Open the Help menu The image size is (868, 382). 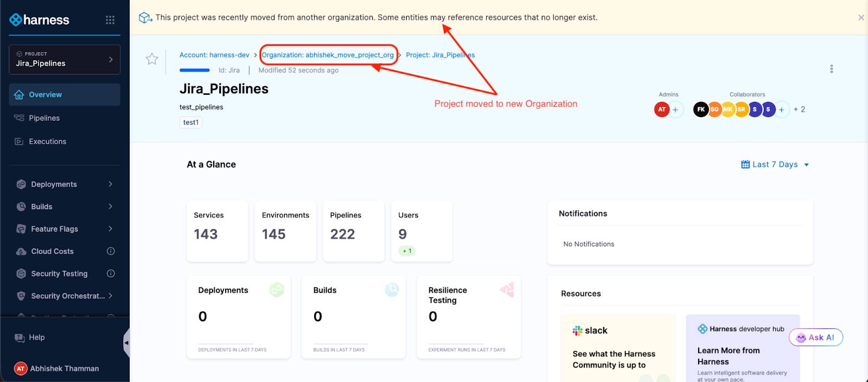[x=30, y=338]
